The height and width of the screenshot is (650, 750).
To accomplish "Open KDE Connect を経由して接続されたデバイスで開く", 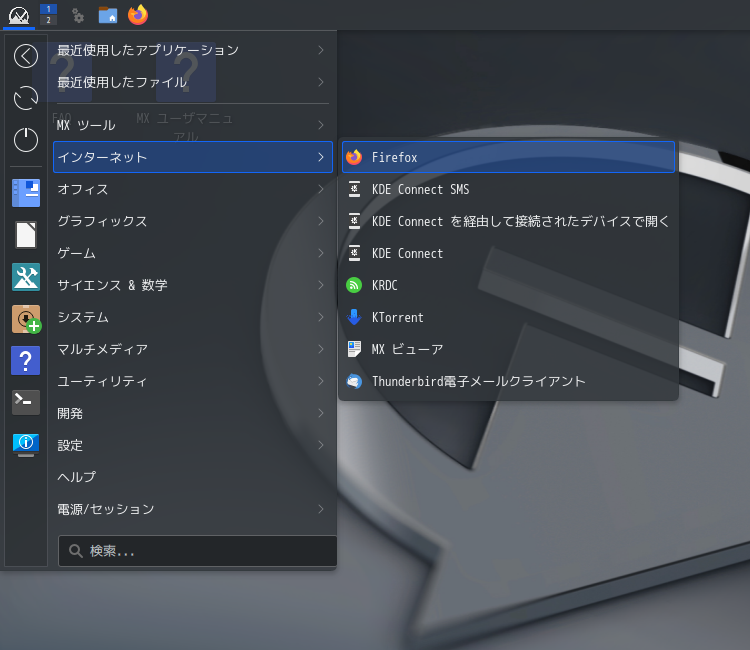I will pos(508,221).
